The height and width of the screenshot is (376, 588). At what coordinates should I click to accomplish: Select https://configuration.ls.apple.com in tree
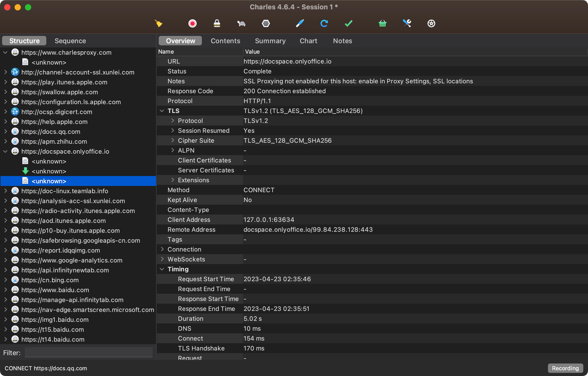(71, 102)
